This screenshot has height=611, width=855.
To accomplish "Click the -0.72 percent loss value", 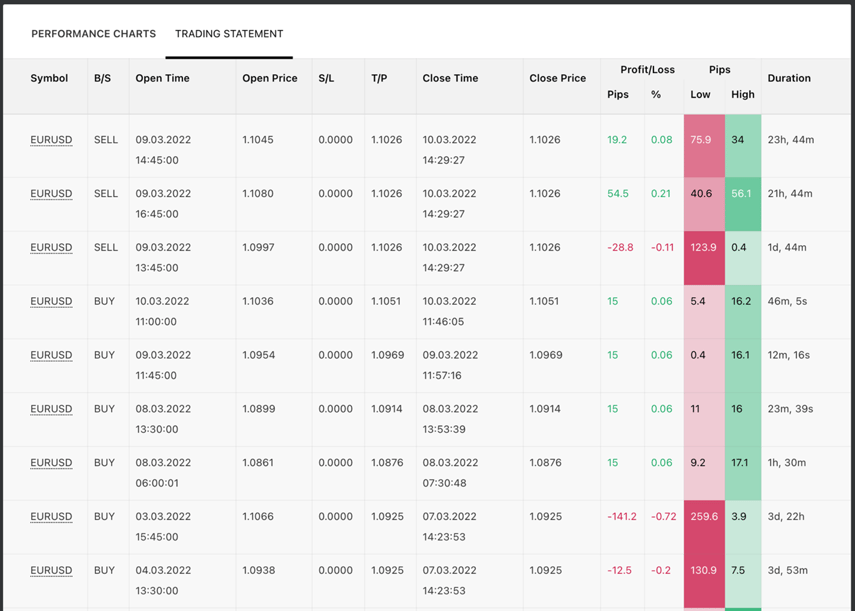I will click(663, 518).
